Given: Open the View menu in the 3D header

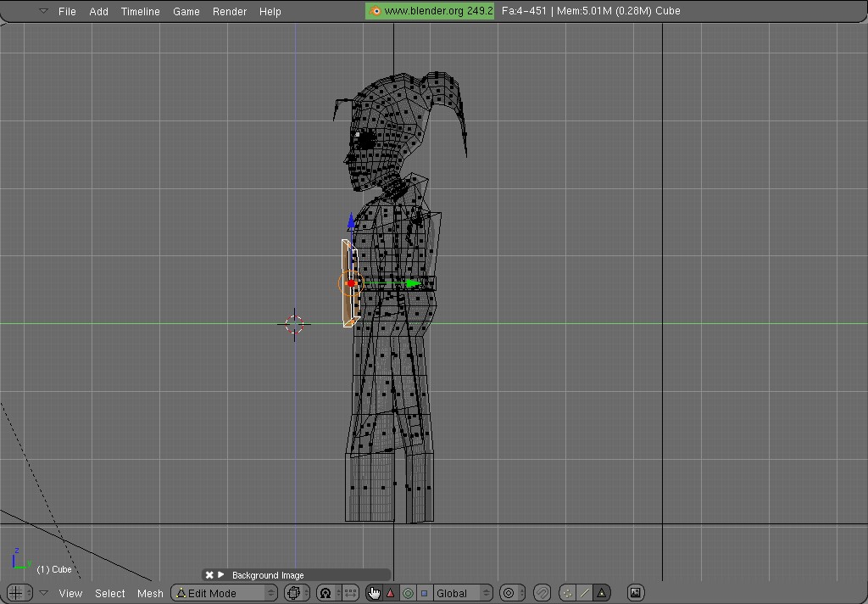Looking at the screenshot, I should 70,593.
